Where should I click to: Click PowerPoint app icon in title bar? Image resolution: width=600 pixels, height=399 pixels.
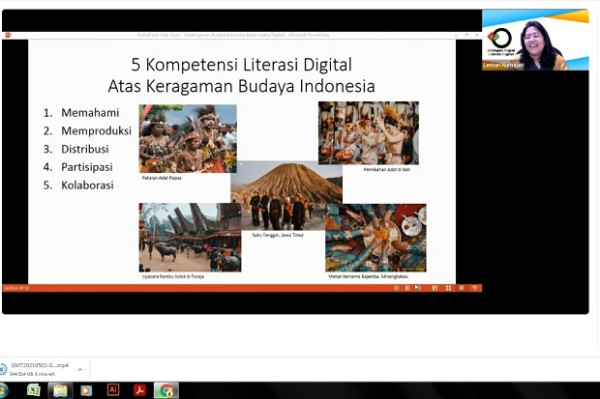coord(7,35)
